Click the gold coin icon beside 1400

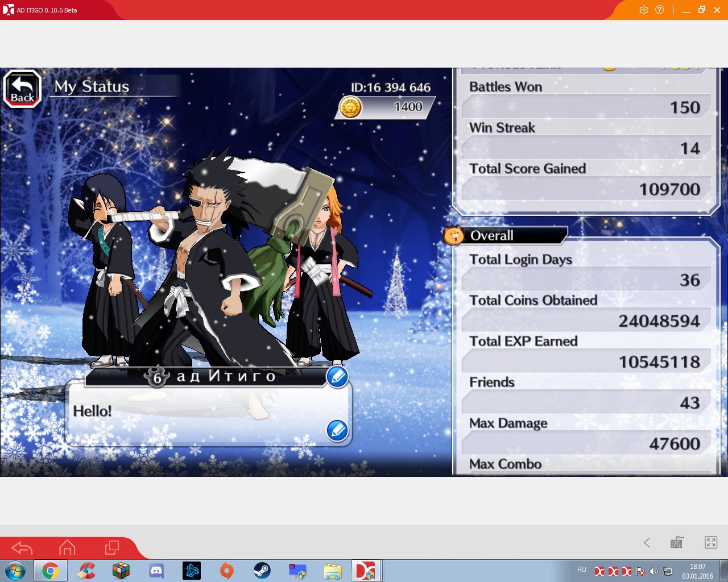point(350,107)
